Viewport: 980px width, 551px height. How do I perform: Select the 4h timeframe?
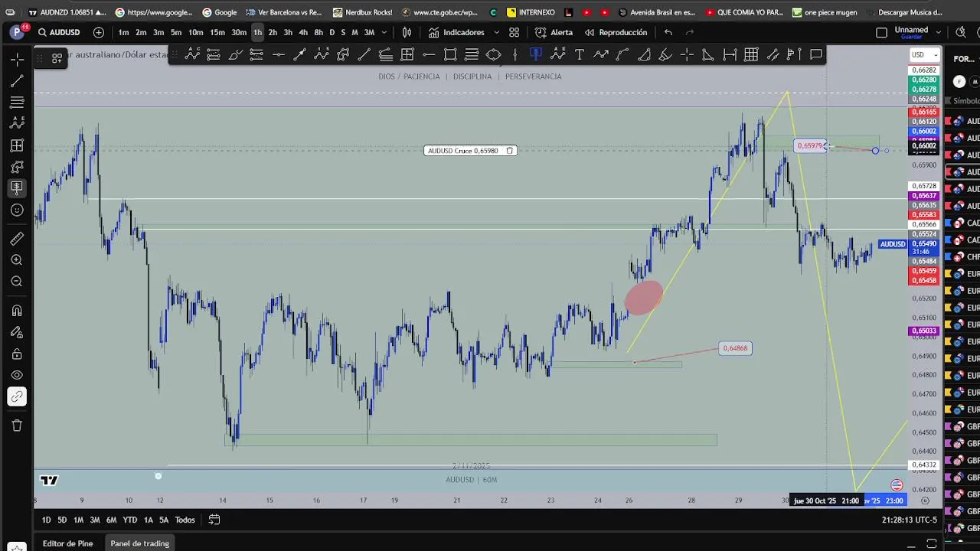coord(303,32)
